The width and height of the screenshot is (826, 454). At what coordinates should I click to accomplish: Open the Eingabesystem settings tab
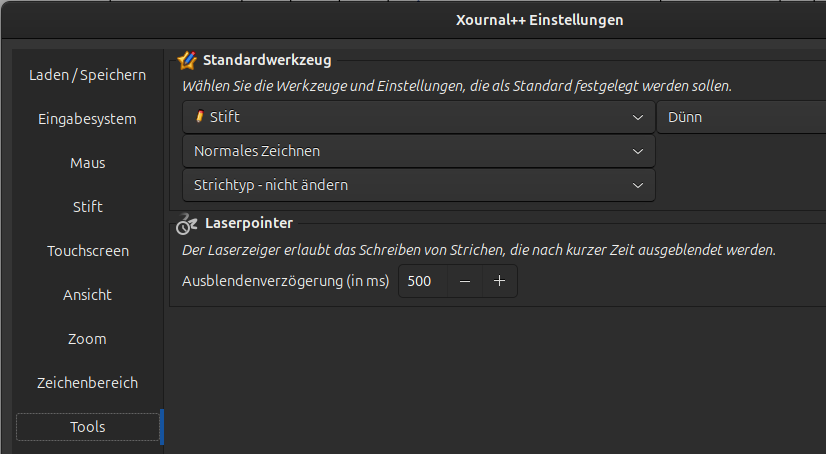87,119
